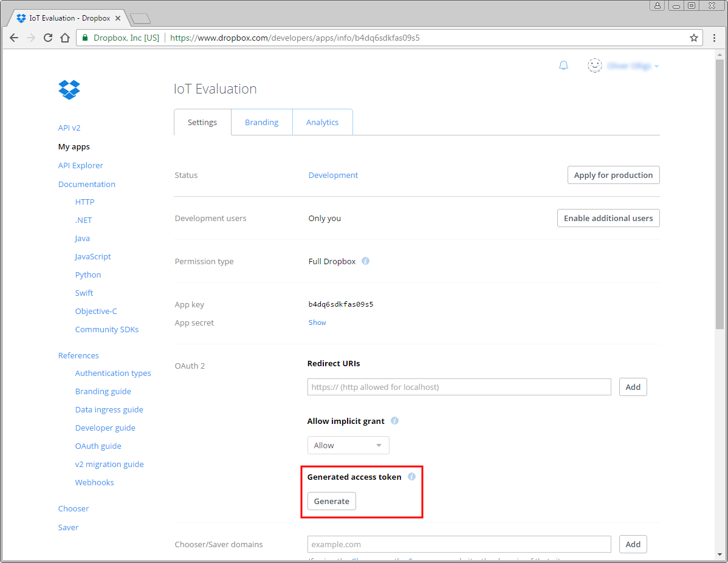Open v2 migration guide link
The image size is (728, 563).
pos(109,464)
